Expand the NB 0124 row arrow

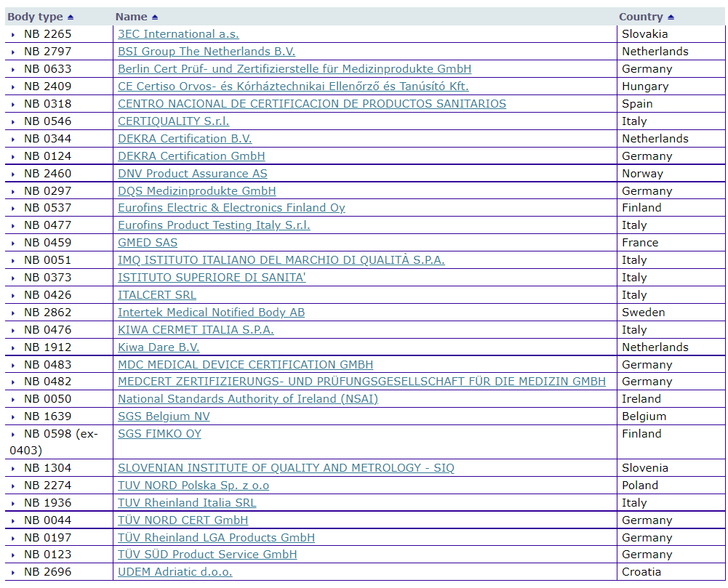[13, 156]
